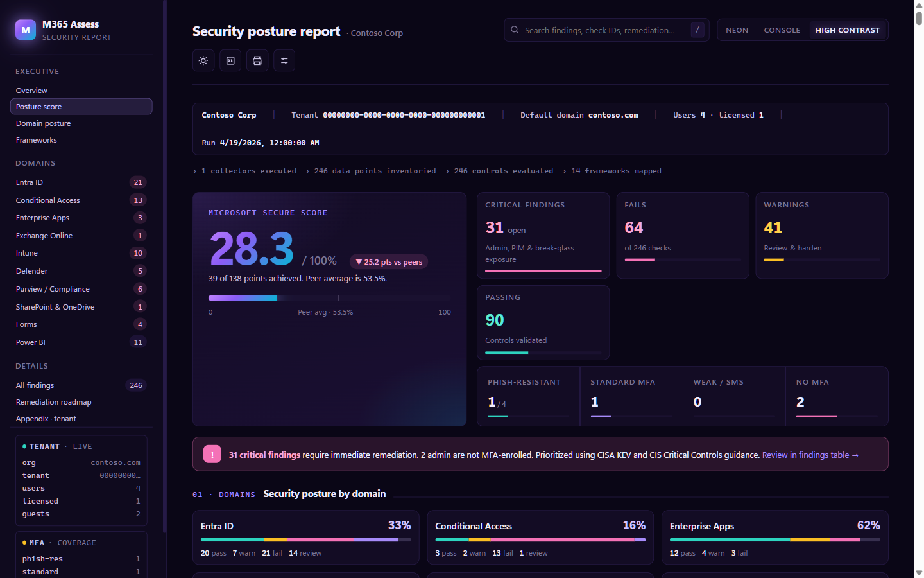
Task: Click the phish-res row in MFA panel
Action: click(81, 559)
